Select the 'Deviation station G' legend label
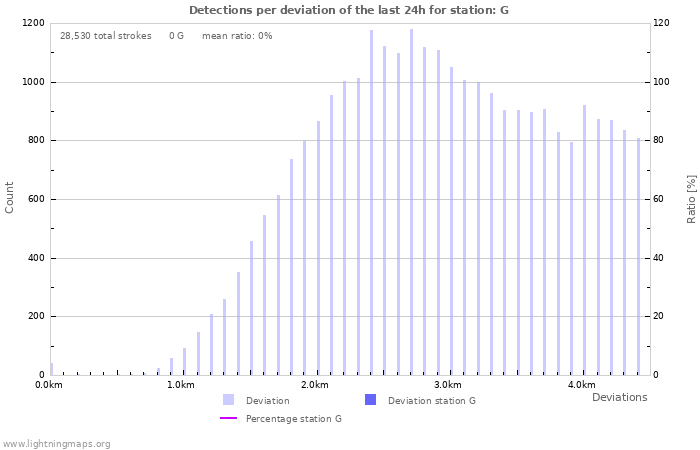Image resolution: width=700 pixels, height=450 pixels. click(x=431, y=401)
